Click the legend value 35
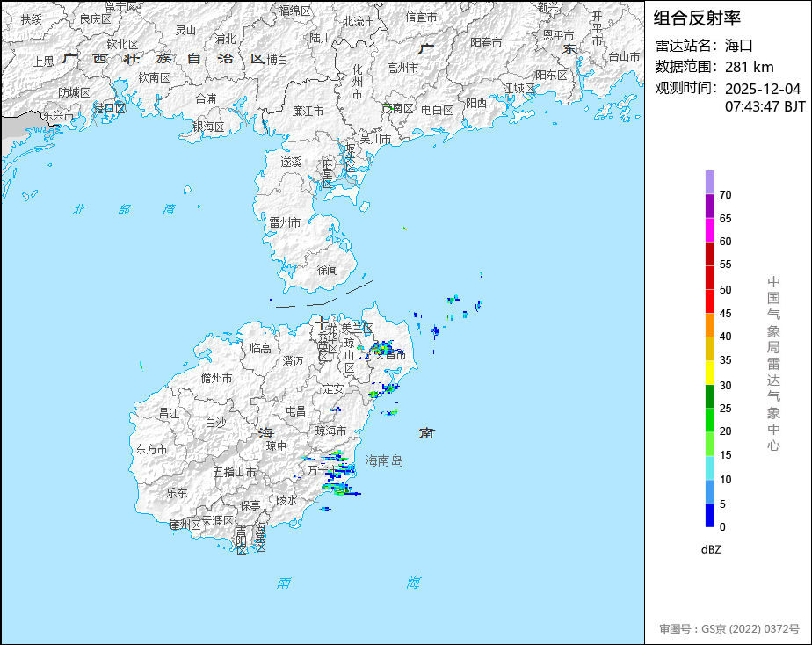 click(726, 359)
